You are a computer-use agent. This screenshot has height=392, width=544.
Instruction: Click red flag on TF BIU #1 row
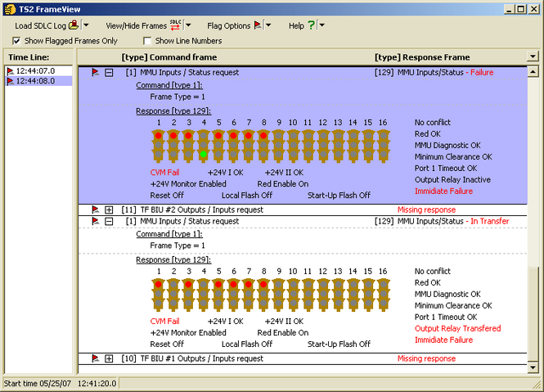95,358
